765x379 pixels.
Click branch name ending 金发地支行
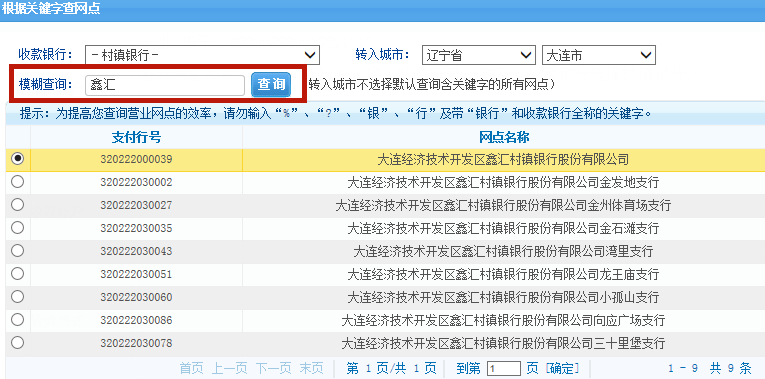[503, 182]
